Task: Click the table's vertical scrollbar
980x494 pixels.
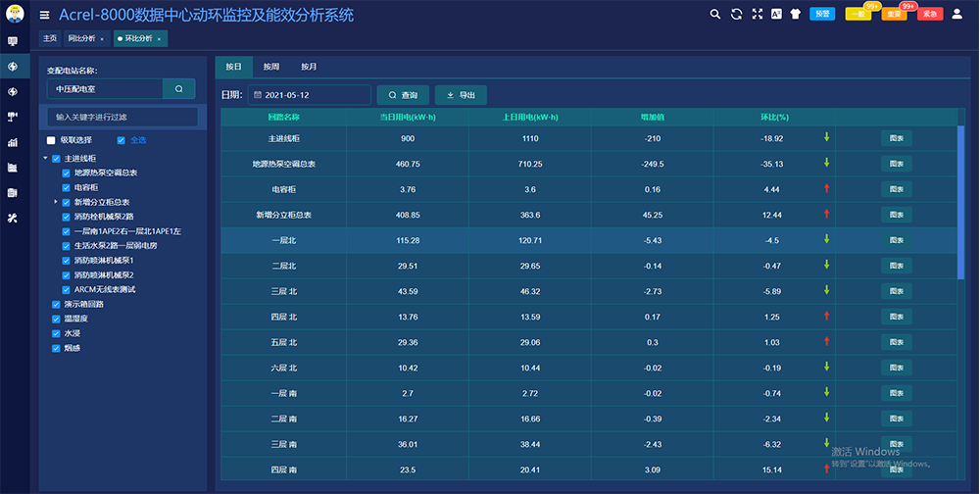Action: [960, 196]
